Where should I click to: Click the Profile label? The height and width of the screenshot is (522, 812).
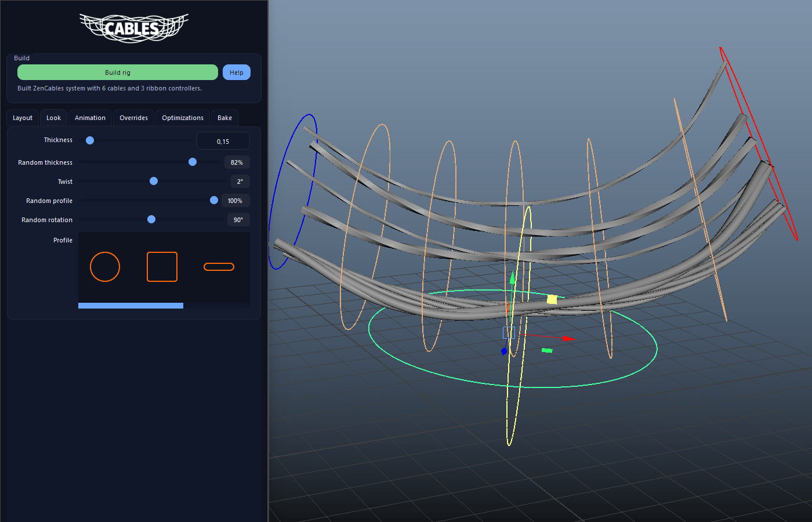pos(63,240)
